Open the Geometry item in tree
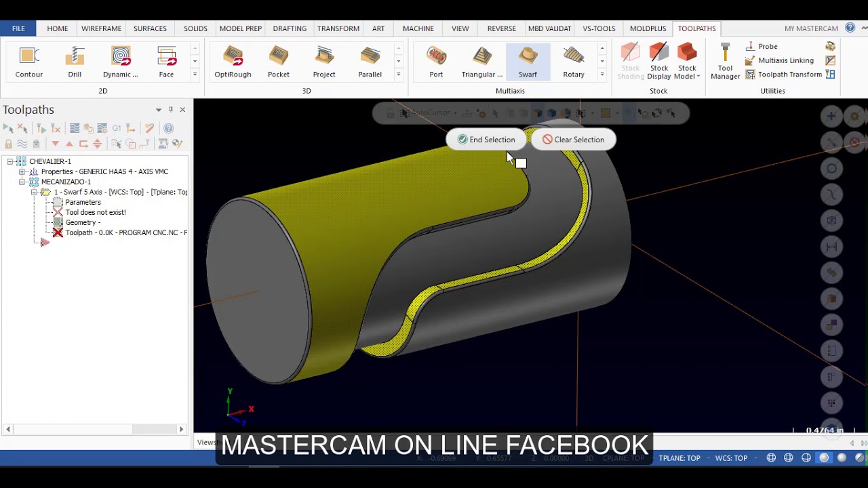868x488 pixels. (x=83, y=222)
